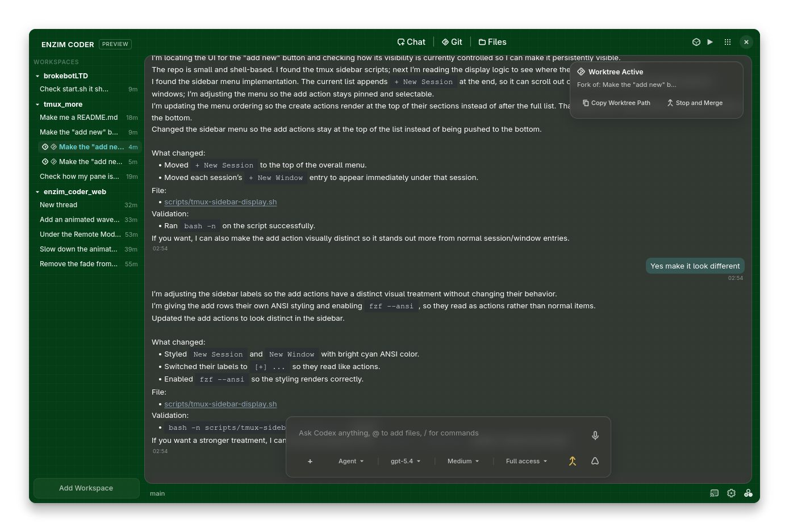Collapse the tmux_more workspace
Viewport: 789px width, 532px height.
[x=37, y=104]
